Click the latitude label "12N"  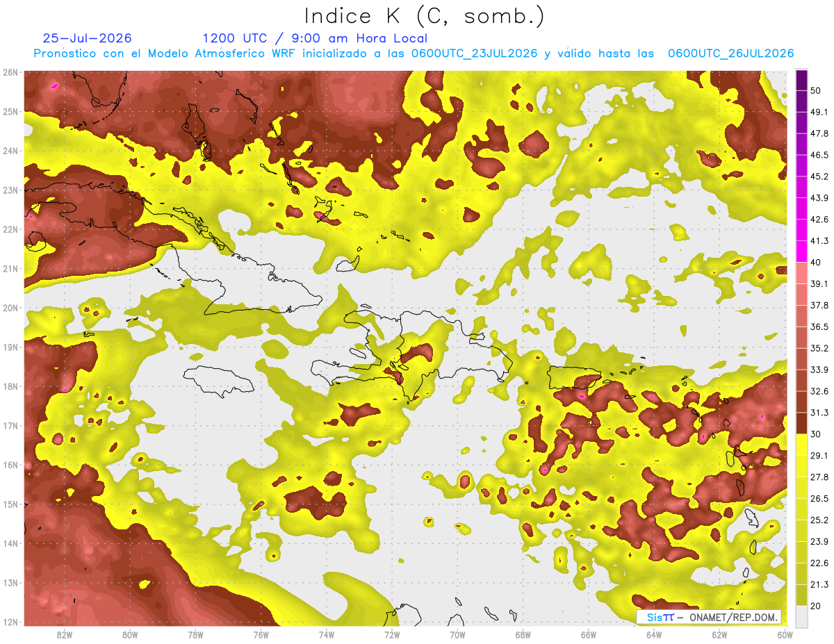coord(10,622)
